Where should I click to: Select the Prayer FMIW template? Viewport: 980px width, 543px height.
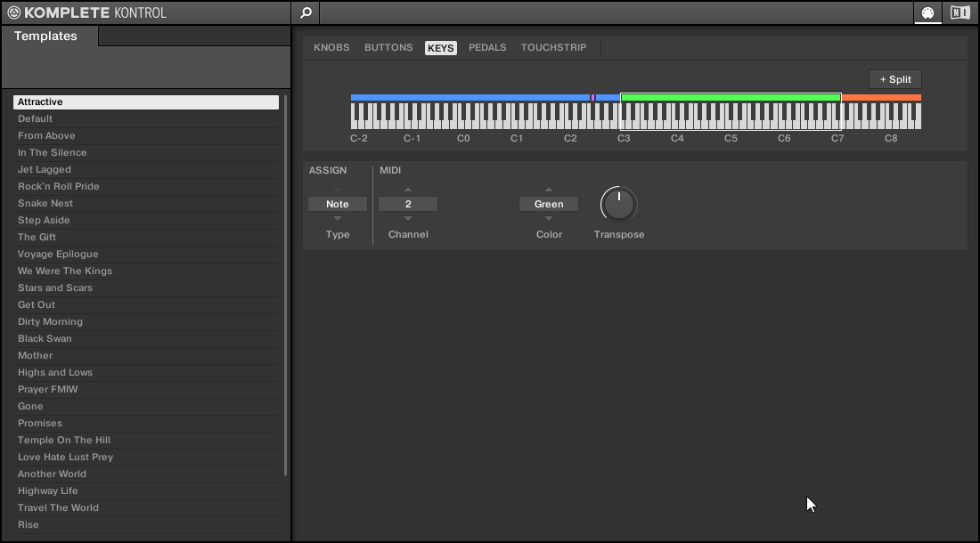click(x=145, y=389)
